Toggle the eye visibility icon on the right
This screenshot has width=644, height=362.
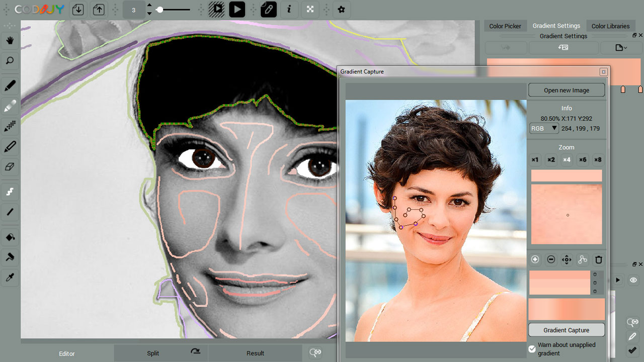633,280
